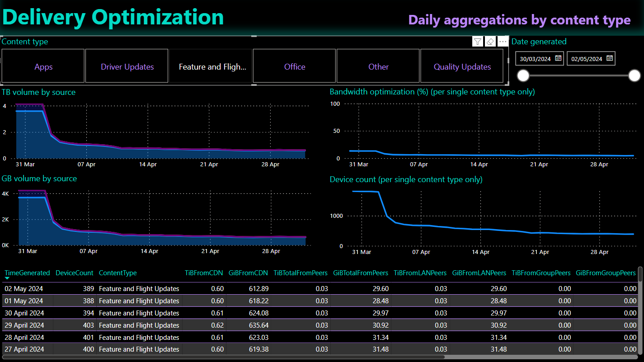Screen dimensions: 644x362
Task: Select the Apps content type tile
Action: pyautogui.click(x=43, y=66)
